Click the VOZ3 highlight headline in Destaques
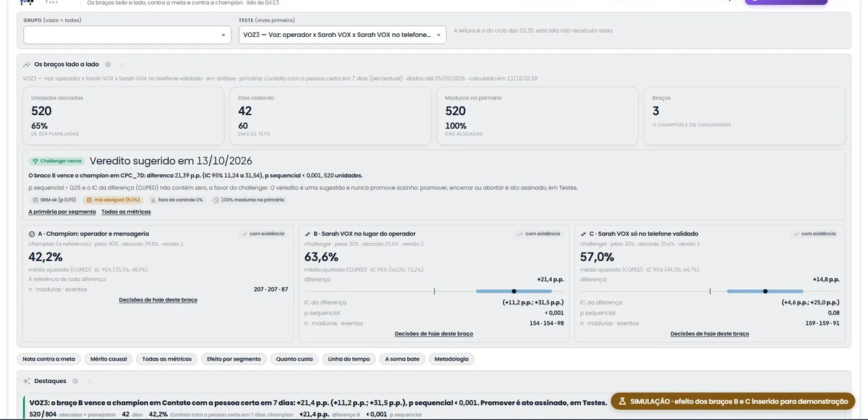This screenshot has width=868, height=420. click(318, 403)
